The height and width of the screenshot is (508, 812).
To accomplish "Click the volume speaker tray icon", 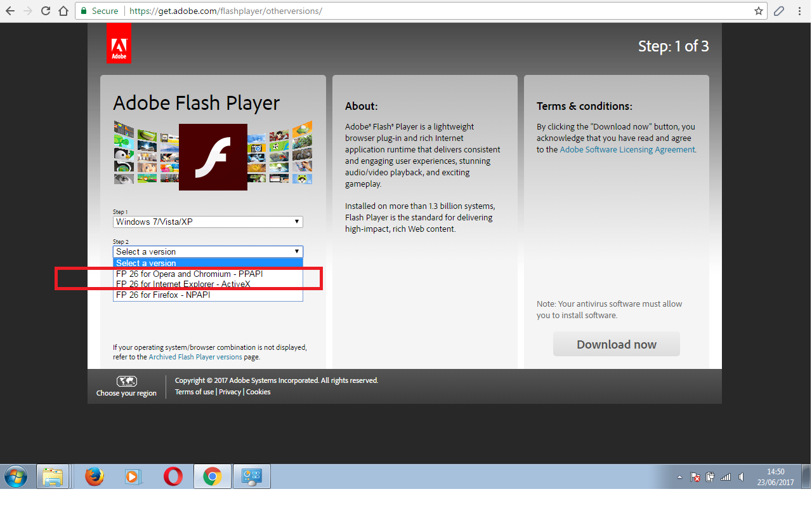I will tap(741, 477).
